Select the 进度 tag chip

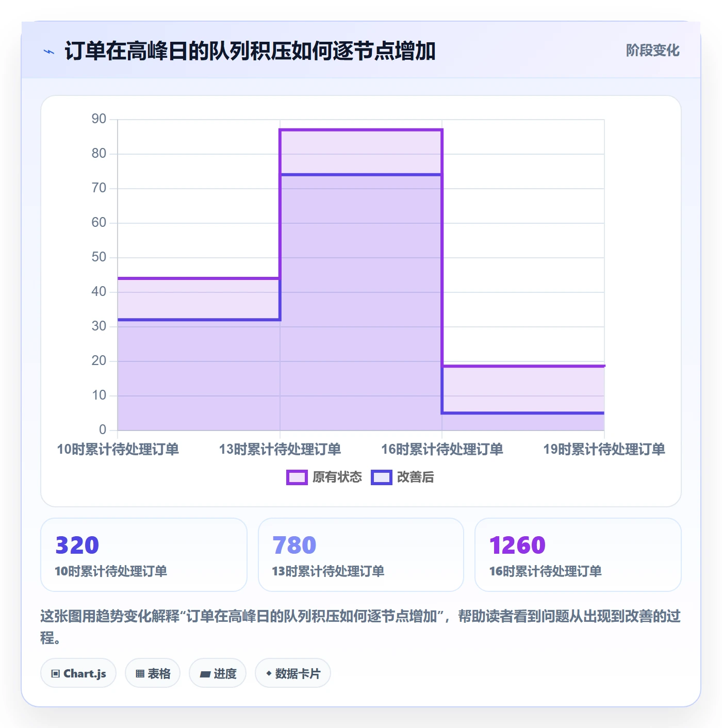[x=218, y=673]
